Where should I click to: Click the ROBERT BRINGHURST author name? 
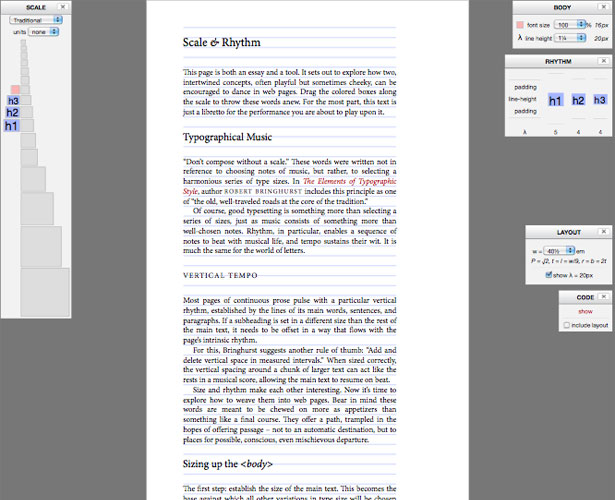click(x=263, y=192)
